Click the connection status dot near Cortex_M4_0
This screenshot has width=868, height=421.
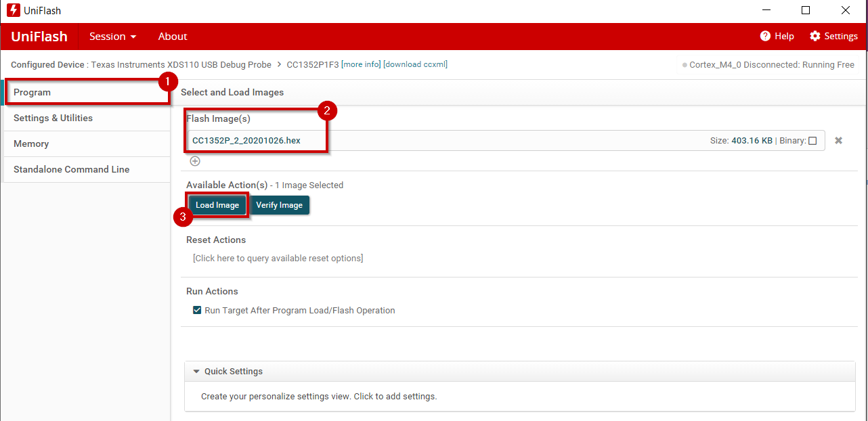pos(684,65)
